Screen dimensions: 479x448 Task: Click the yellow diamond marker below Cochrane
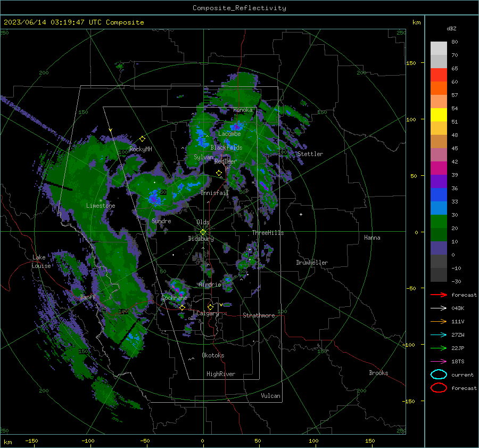tap(182, 307)
